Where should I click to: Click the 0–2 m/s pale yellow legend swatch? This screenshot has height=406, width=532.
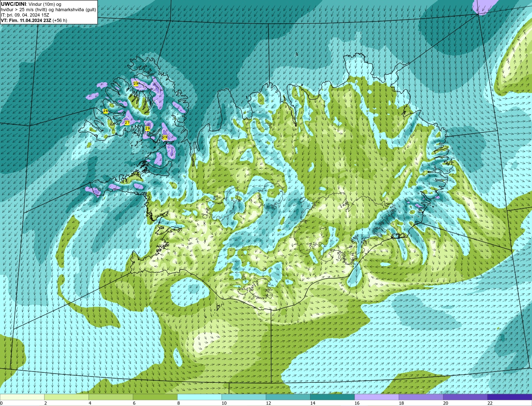(x=22, y=397)
